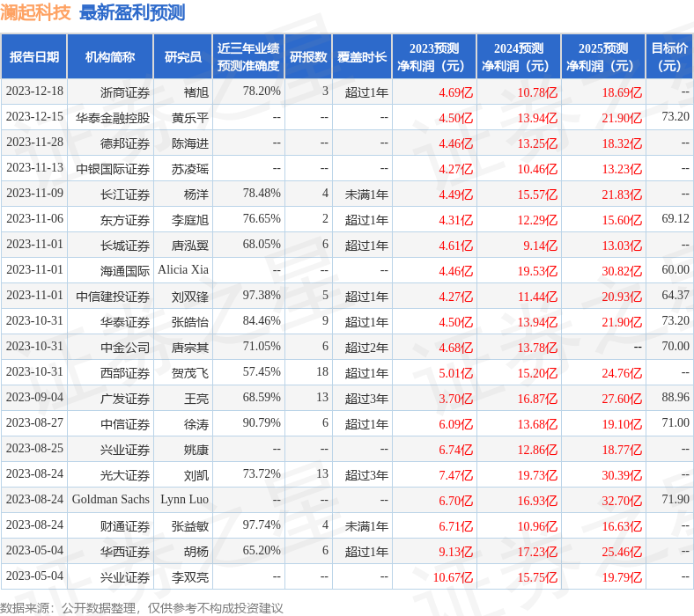Click the 最新盈利预测 heading
694x616 pixels.
point(132,12)
